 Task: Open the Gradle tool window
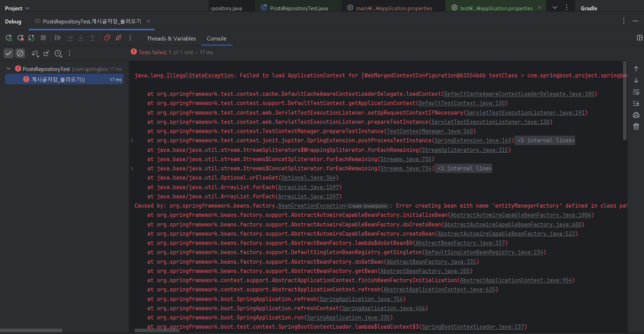(589, 8)
